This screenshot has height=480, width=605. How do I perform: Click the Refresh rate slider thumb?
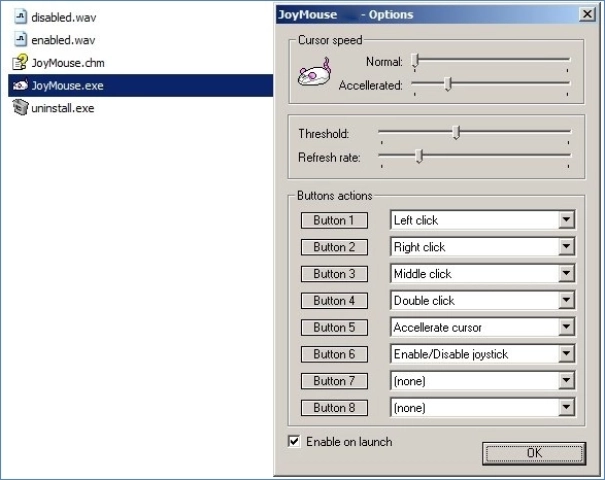tap(419, 156)
